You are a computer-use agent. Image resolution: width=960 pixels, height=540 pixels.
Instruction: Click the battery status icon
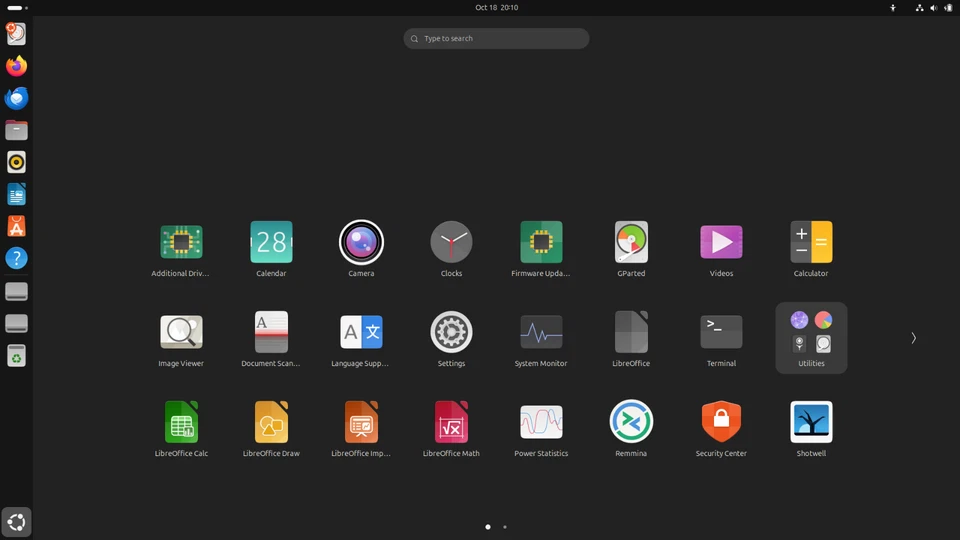[948, 8]
